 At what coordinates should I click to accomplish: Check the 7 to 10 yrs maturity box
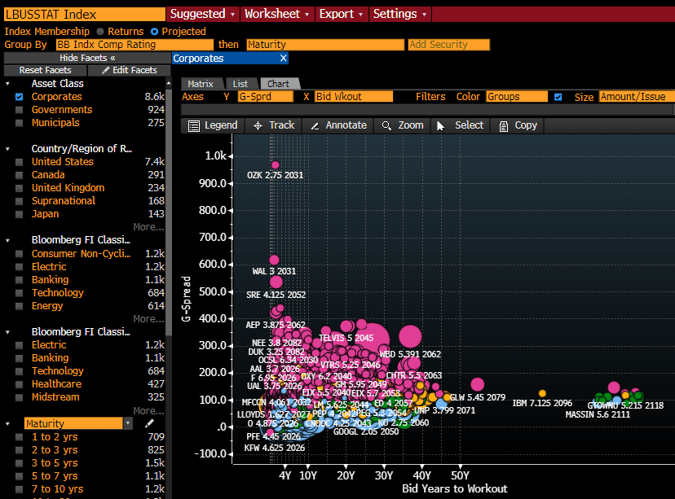tap(19, 489)
